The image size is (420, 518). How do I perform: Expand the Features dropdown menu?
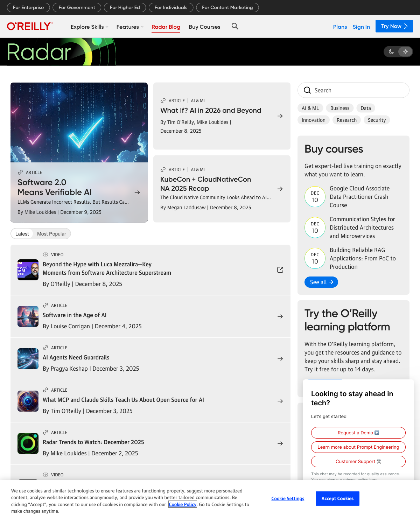pyautogui.click(x=130, y=27)
